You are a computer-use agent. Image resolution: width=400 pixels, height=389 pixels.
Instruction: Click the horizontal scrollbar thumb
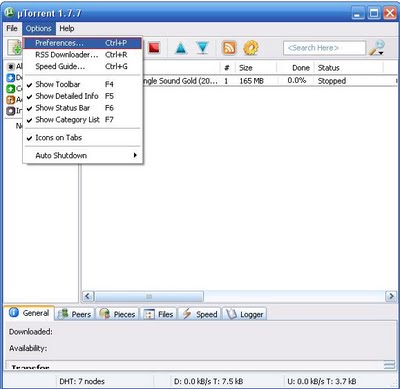pyautogui.click(x=149, y=296)
